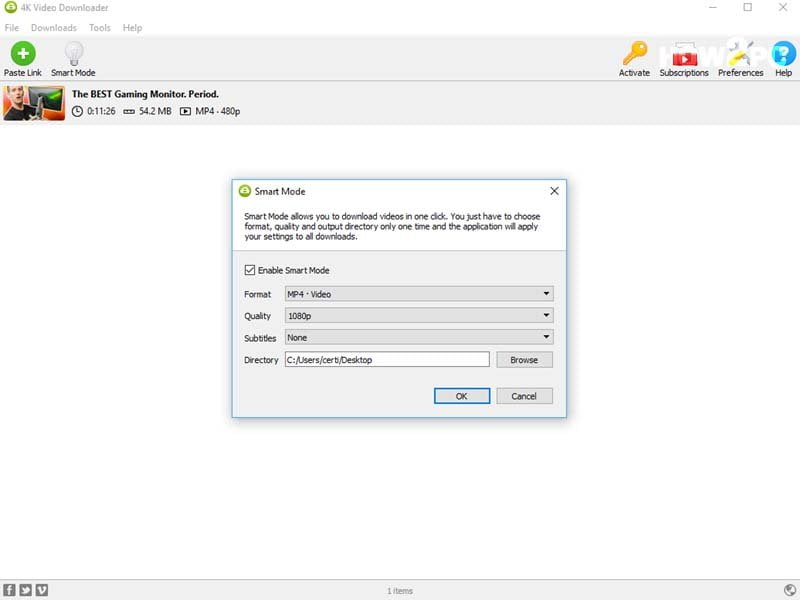
Task: Click the Browse button
Action: [524, 360]
